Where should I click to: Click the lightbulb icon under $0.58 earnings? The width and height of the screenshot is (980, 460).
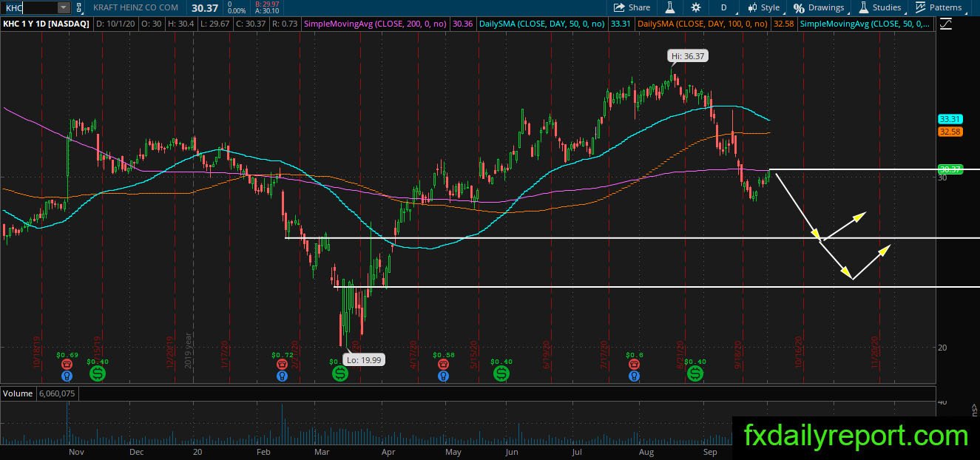click(443, 376)
